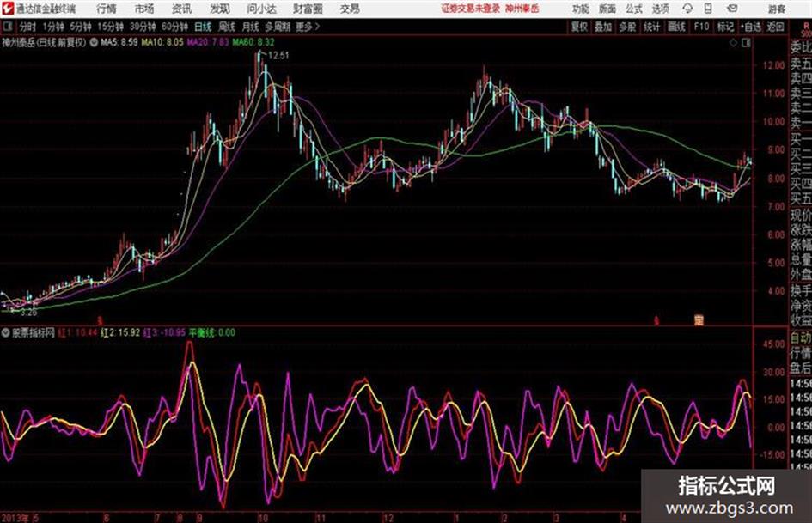Click the 返回 back button
This screenshot has width=812, height=523.
[x=775, y=27]
